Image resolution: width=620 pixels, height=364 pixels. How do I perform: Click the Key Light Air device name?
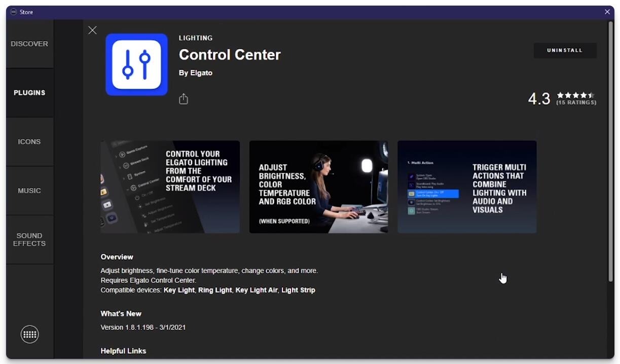click(257, 290)
